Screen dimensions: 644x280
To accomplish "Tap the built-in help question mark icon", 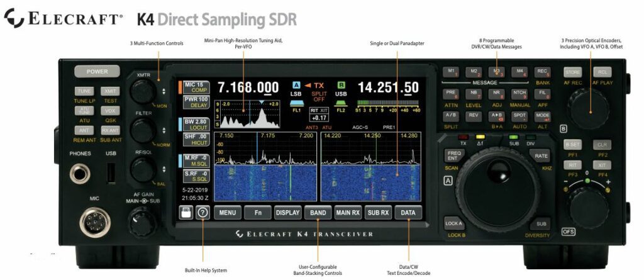I will point(203,213).
